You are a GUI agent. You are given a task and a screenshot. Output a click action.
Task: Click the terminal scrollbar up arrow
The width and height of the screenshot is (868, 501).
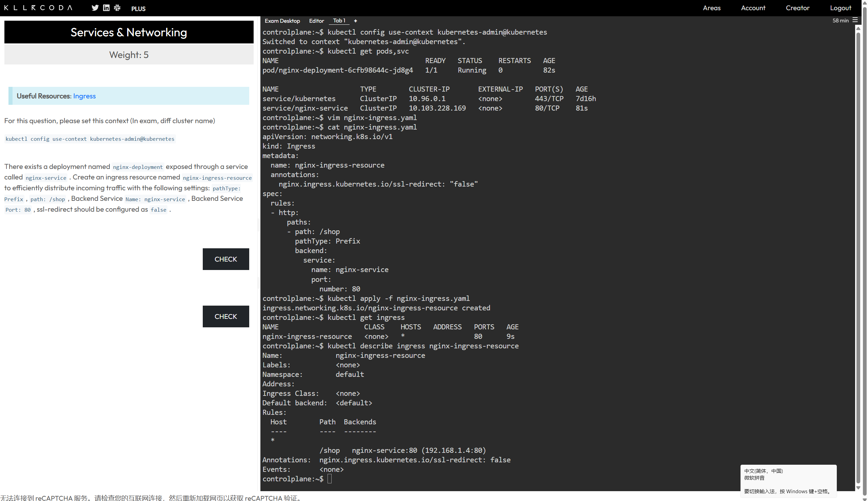[858, 28]
